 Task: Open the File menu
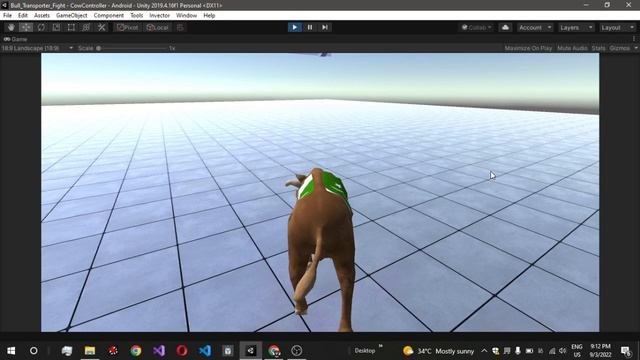[x=7, y=16]
